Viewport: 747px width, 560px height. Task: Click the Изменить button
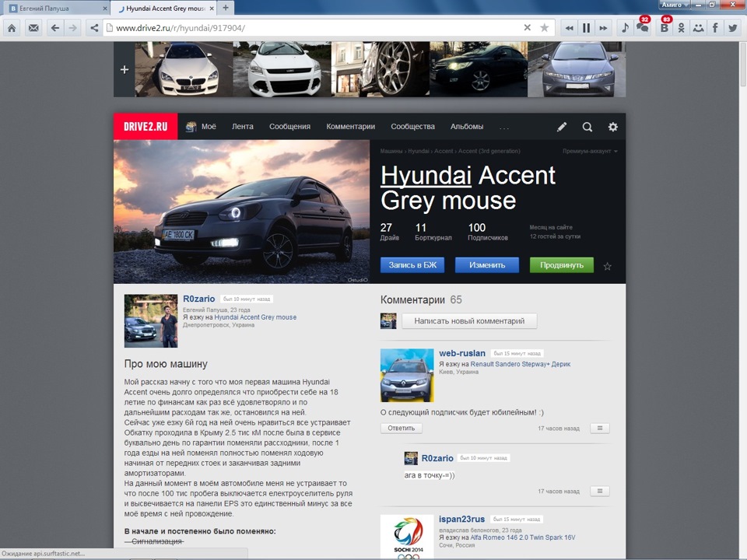[x=487, y=265]
